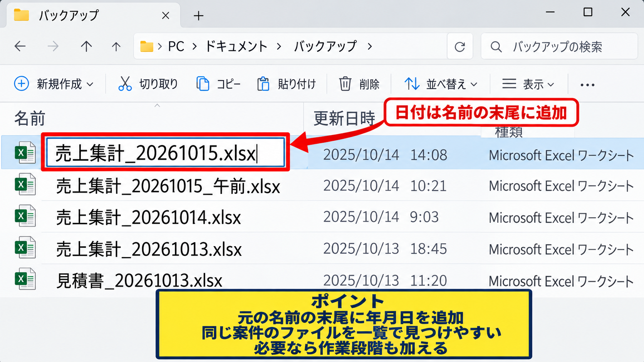Expand the chevron after バックアップ in the address bar
644x362 pixels.
(370, 47)
